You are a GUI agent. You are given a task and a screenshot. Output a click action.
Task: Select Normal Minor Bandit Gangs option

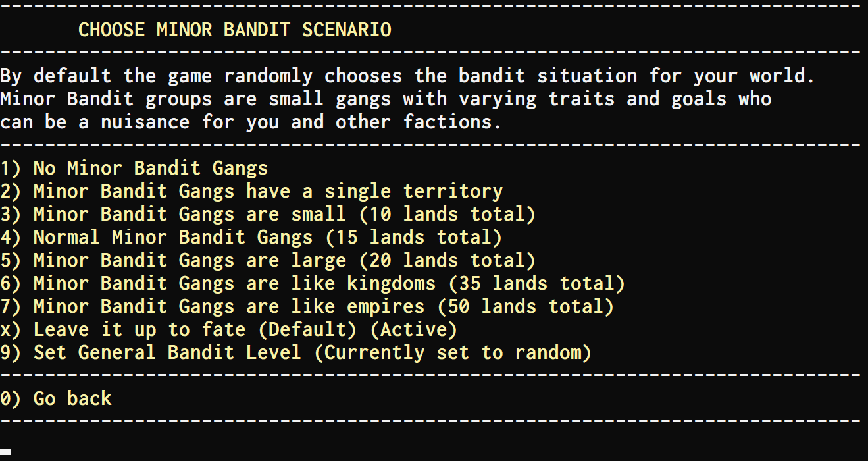coord(251,237)
